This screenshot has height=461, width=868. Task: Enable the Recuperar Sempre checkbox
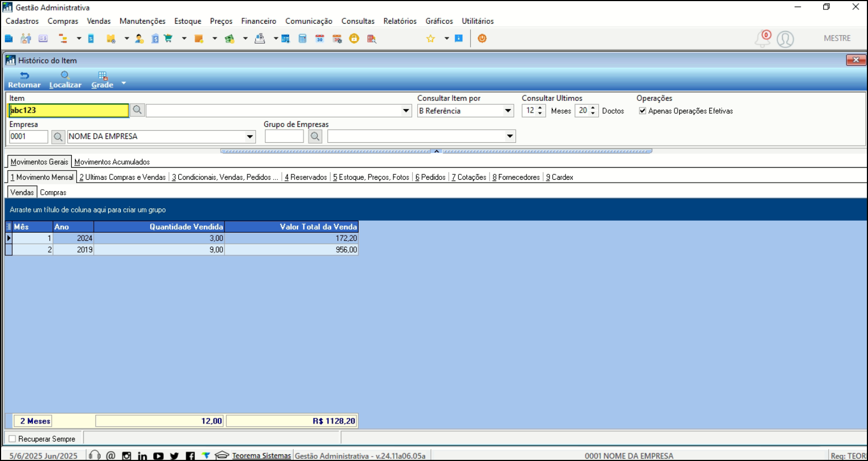click(12, 439)
